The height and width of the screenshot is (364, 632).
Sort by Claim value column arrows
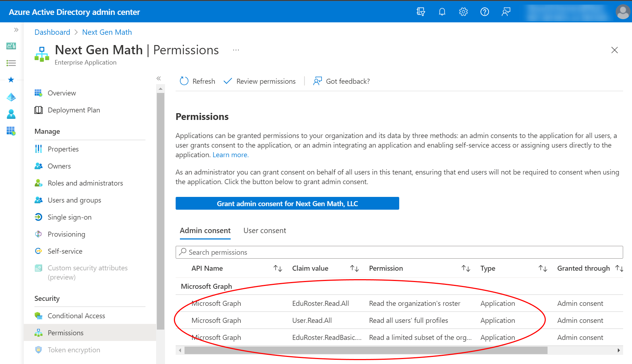click(355, 269)
